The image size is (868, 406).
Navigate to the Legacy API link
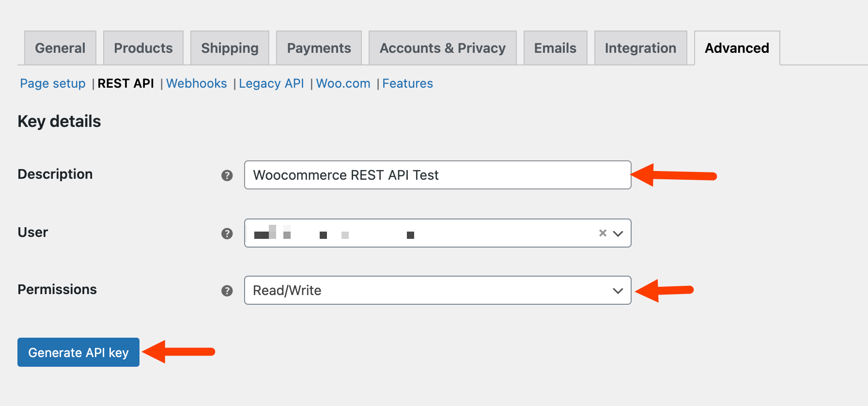271,83
